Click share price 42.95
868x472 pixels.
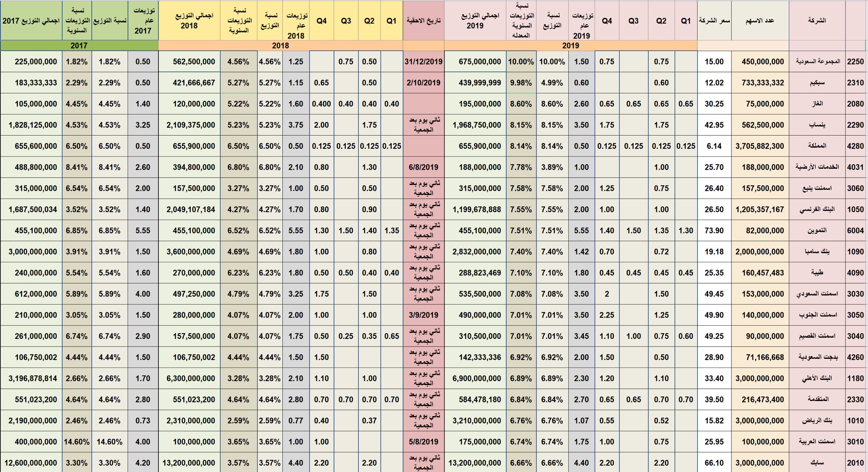pyautogui.click(x=714, y=125)
